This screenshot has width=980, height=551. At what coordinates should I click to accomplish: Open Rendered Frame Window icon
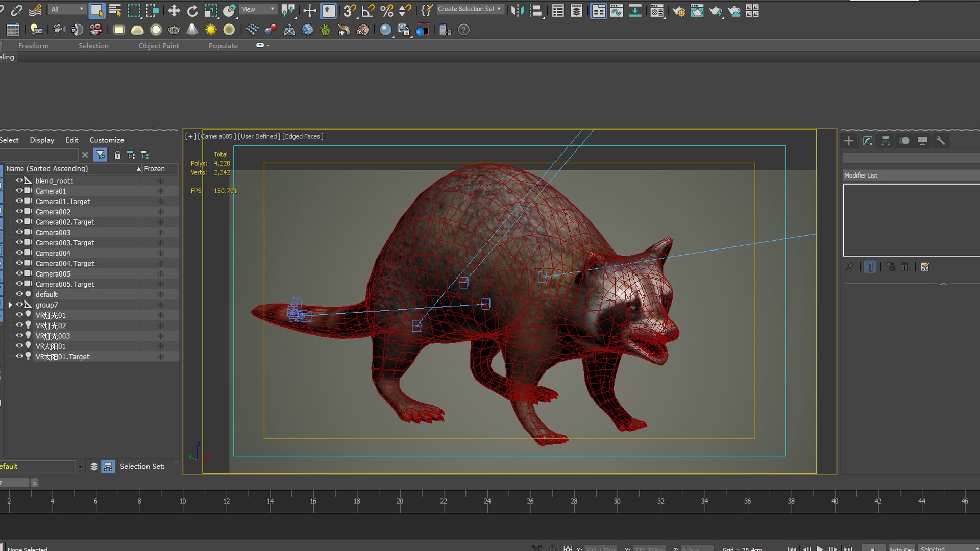[697, 11]
